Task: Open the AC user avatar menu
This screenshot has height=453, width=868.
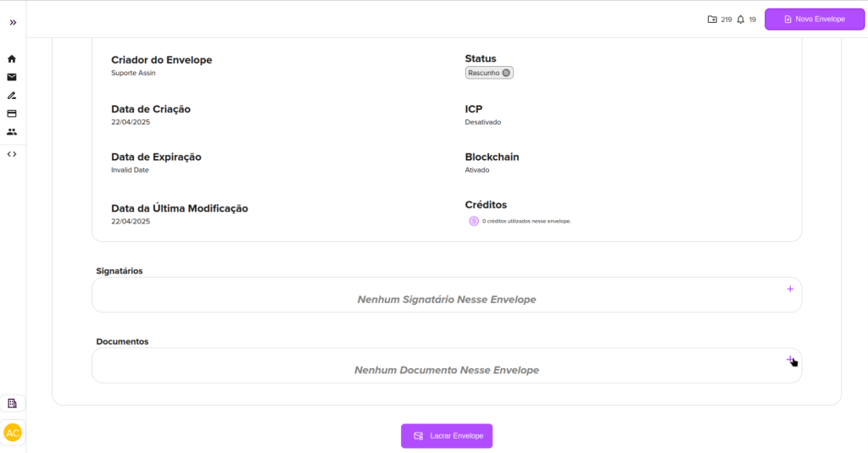Action: pyautogui.click(x=13, y=433)
